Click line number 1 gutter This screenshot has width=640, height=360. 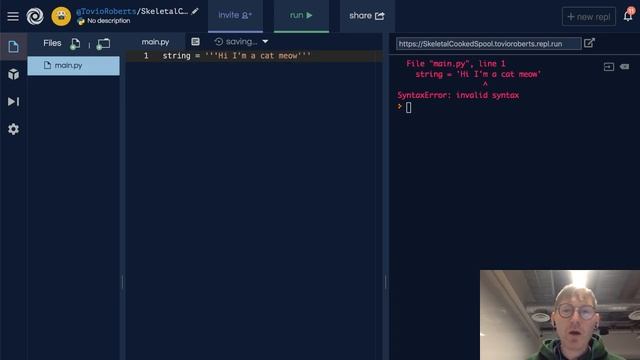tap(146, 56)
